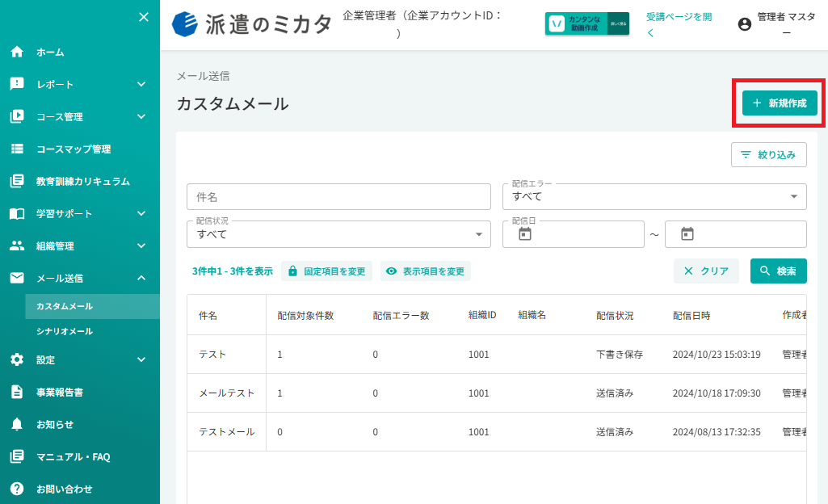
Task: Collapse the メール送信 menu chevron
Action: point(141,278)
